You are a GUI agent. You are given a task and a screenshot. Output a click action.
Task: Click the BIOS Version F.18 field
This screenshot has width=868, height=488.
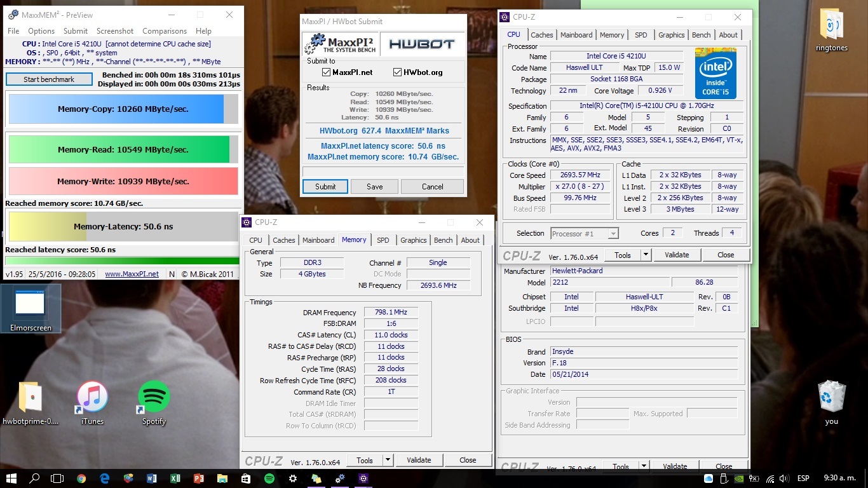point(644,363)
